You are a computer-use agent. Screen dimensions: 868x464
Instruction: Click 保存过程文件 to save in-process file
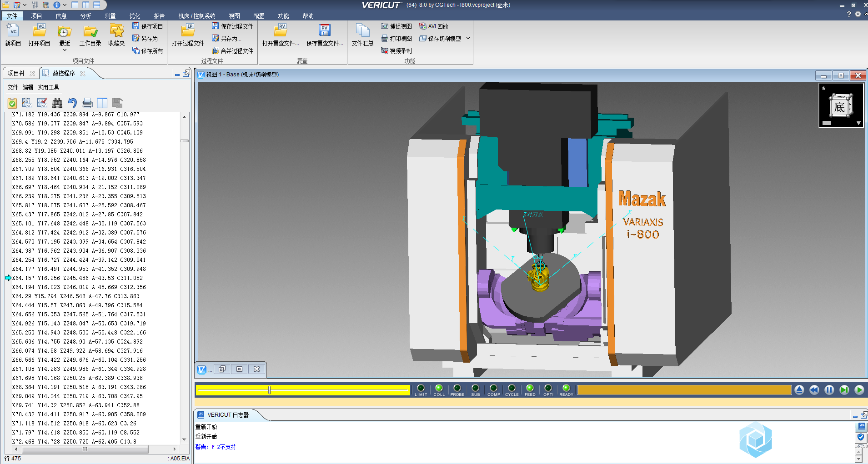pos(232,26)
